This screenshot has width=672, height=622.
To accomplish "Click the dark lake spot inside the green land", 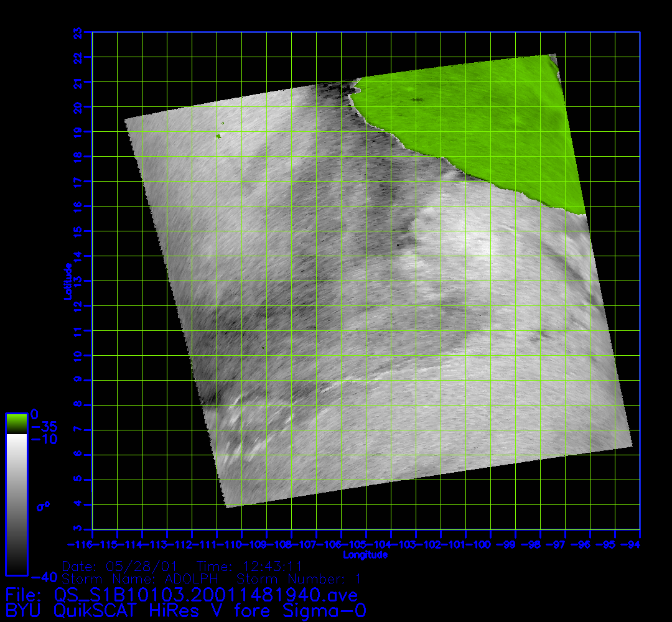I will 416,100.
